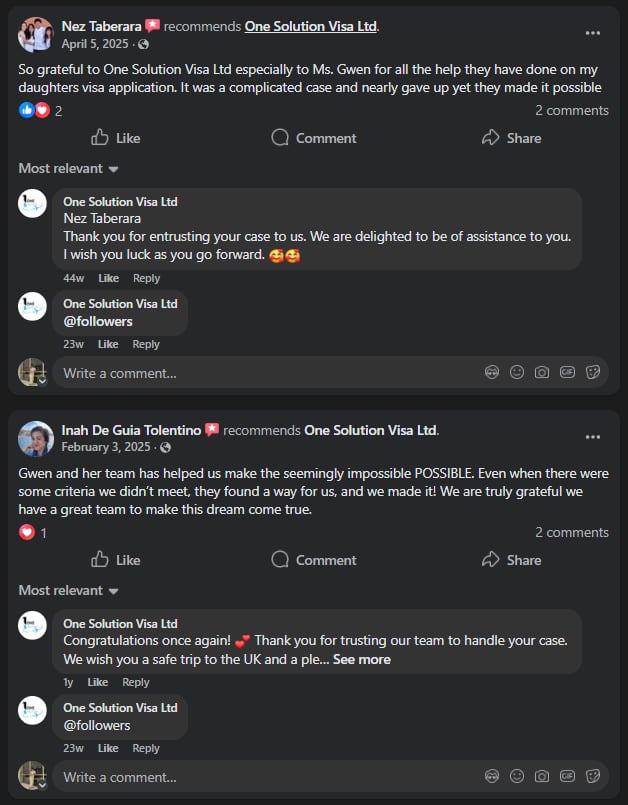The width and height of the screenshot is (628, 805).
Task: Open emoji picker in Inah Tolentino post comment box
Action: coord(517,776)
